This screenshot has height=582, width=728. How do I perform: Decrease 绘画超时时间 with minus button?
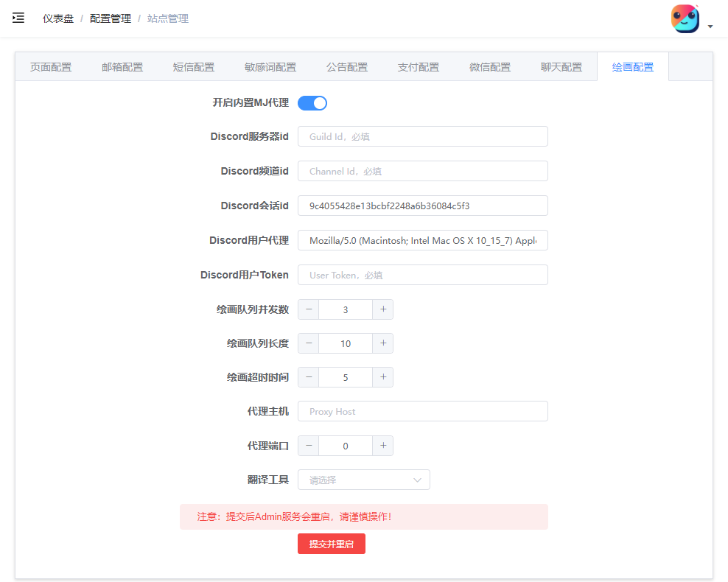coord(309,377)
